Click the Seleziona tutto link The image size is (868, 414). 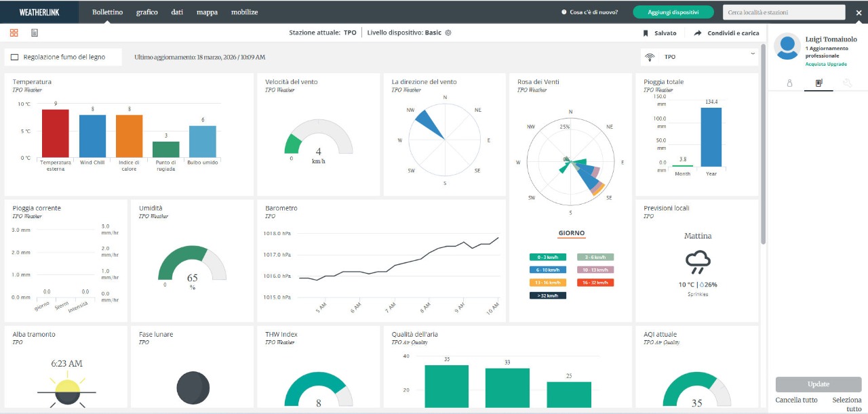point(846,405)
